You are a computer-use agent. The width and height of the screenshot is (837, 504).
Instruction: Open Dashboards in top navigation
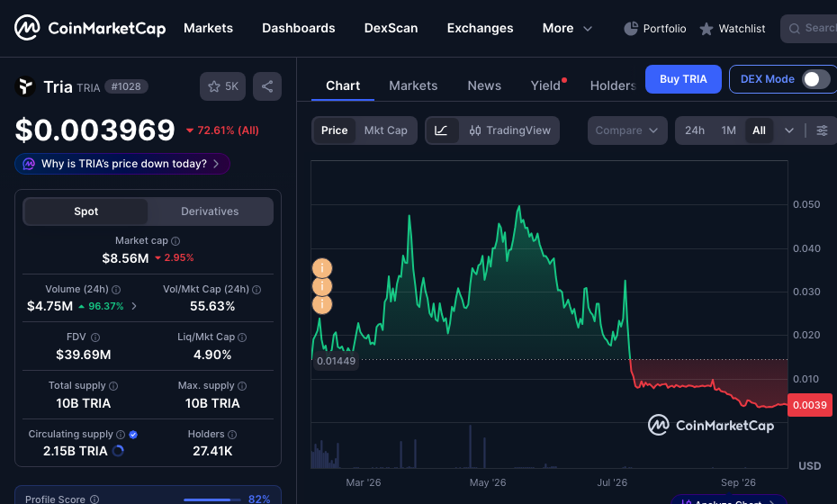point(299,28)
